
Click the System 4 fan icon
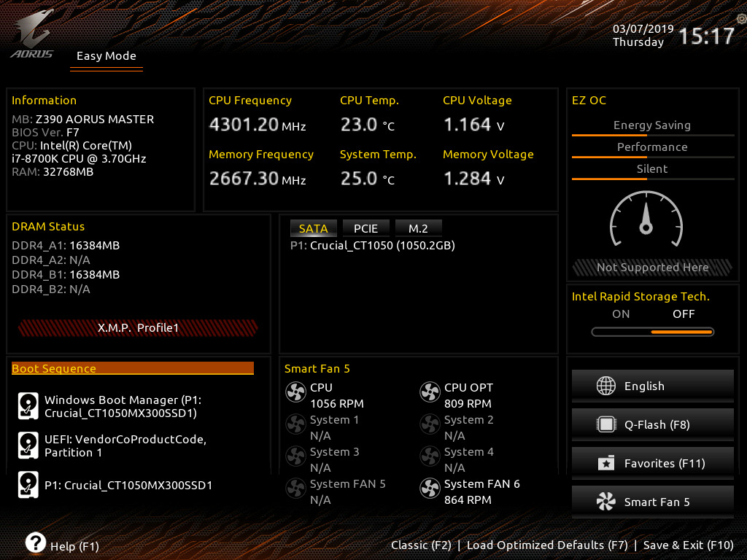pyautogui.click(x=430, y=456)
